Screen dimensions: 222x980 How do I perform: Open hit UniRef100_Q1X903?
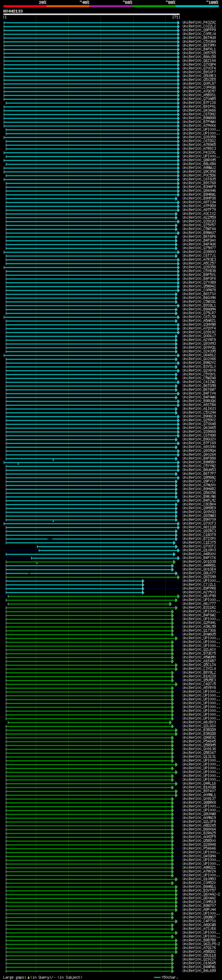pos(199,550)
